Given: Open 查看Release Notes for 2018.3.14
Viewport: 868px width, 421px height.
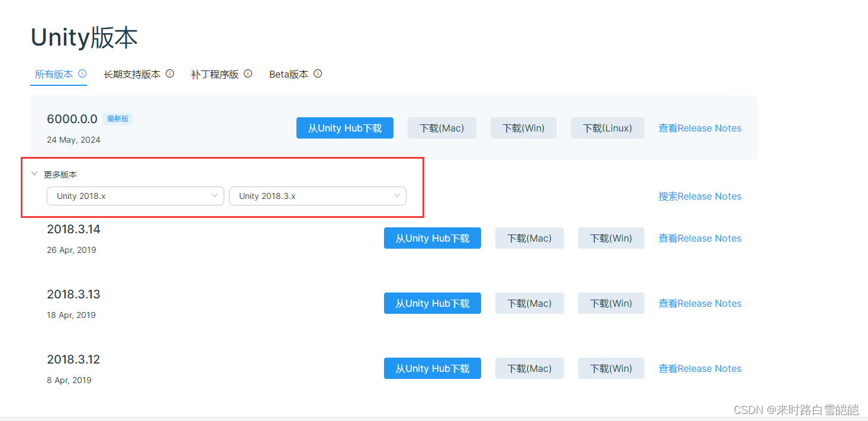Looking at the screenshot, I should coord(700,238).
